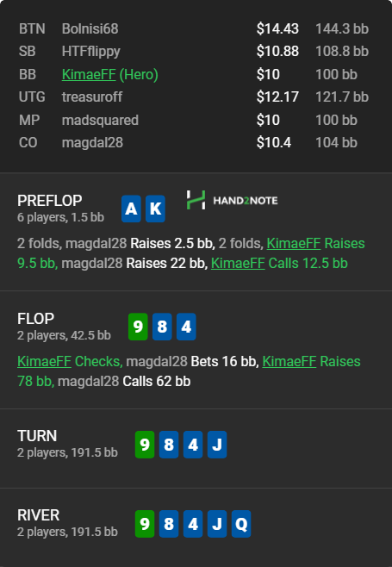Open KimaeFF link before 'Checks' on flop

point(44,361)
